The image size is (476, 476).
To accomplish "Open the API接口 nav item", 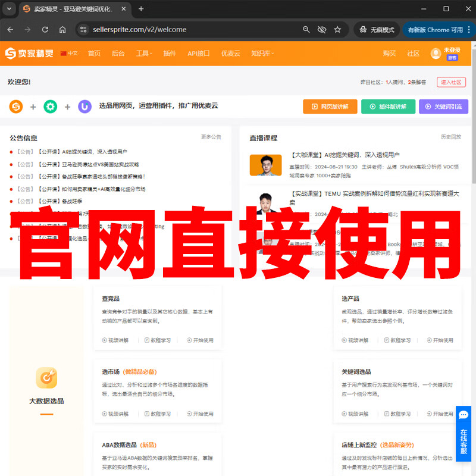I will (x=199, y=54).
